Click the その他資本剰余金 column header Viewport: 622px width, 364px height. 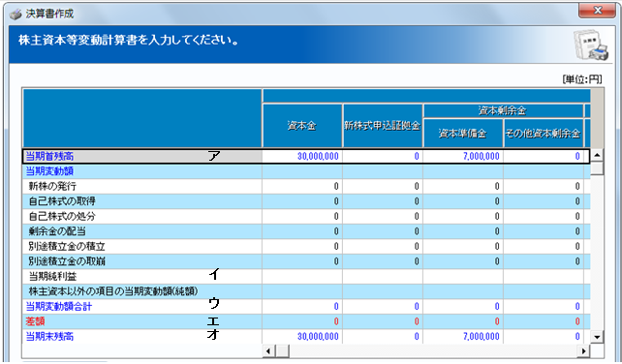tap(544, 134)
